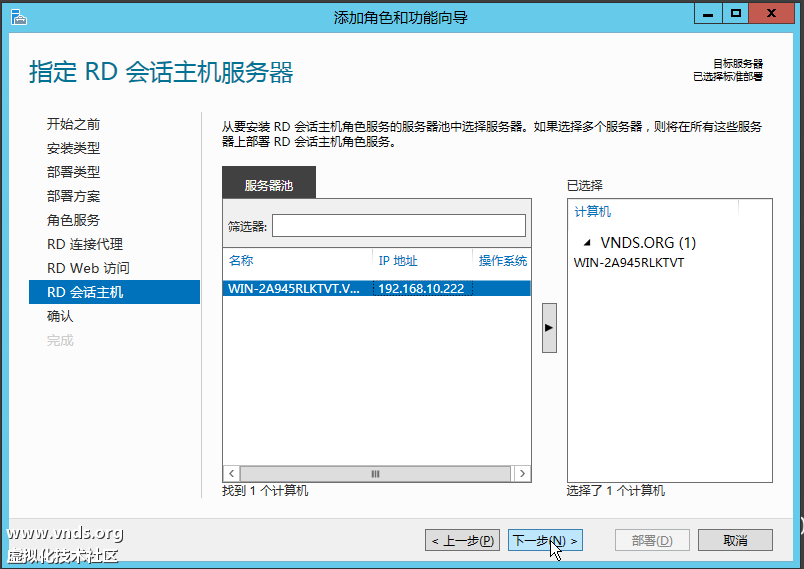804x569 pixels.
Task: Minimize the wizard window
Action: 708,14
